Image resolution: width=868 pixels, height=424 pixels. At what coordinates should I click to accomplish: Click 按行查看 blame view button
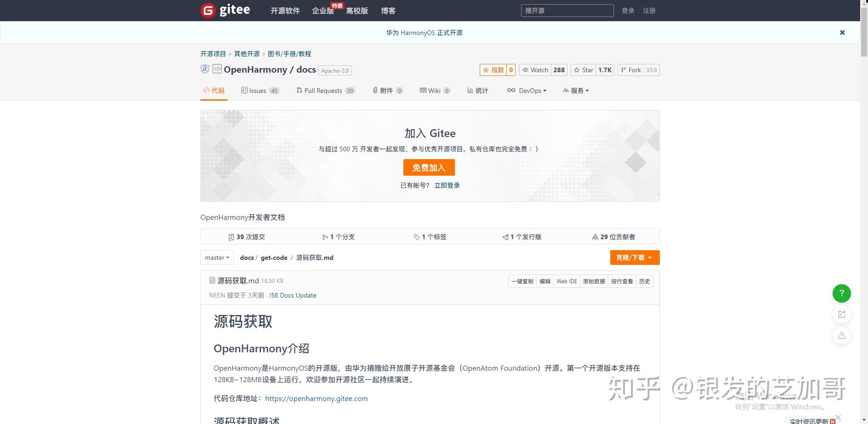coord(622,281)
